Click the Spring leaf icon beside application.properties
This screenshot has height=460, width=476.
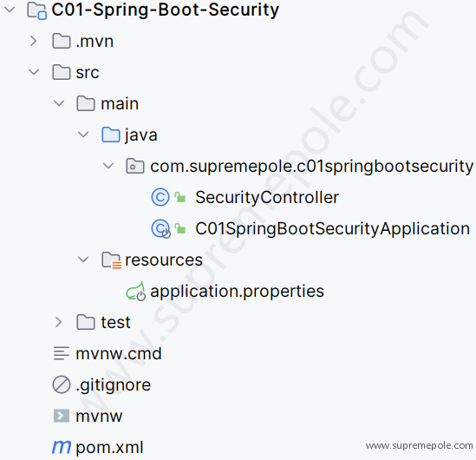click(136, 291)
